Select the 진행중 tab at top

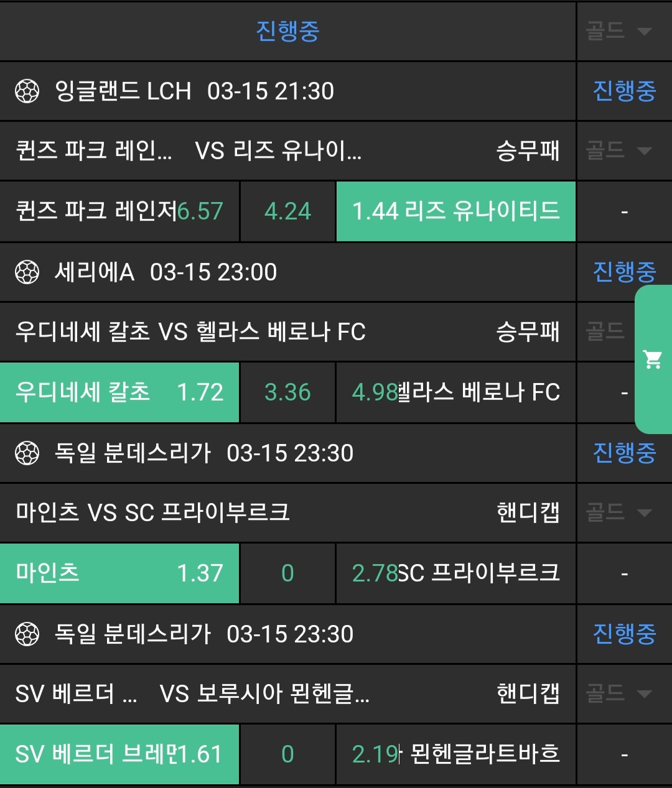pos(287,30)
